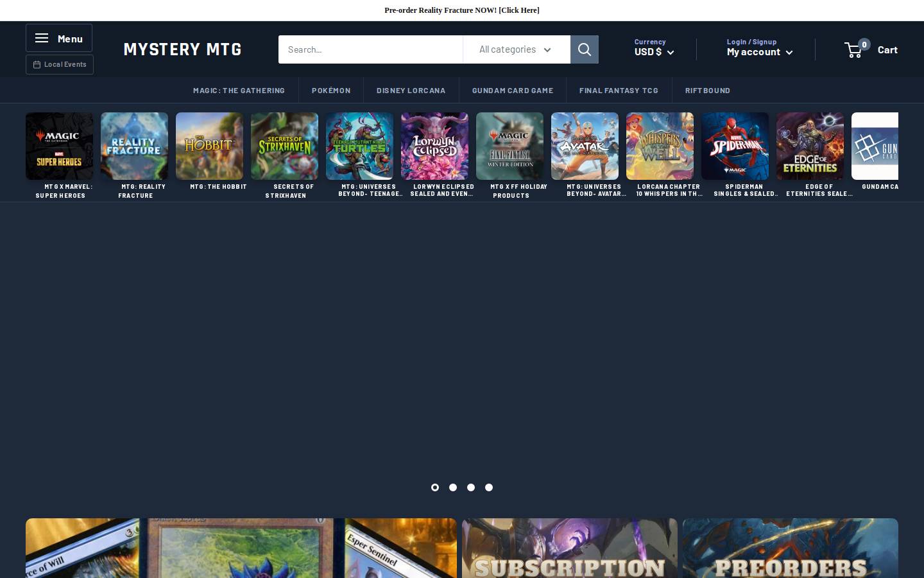
Task: Open the shopping cart icon
Action: [854, 49]
